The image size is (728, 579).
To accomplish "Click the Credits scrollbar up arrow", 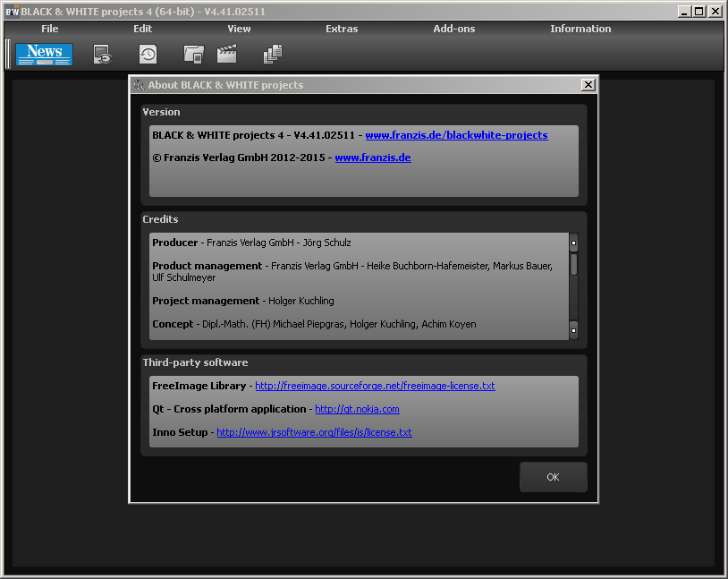I will (573, 243).
